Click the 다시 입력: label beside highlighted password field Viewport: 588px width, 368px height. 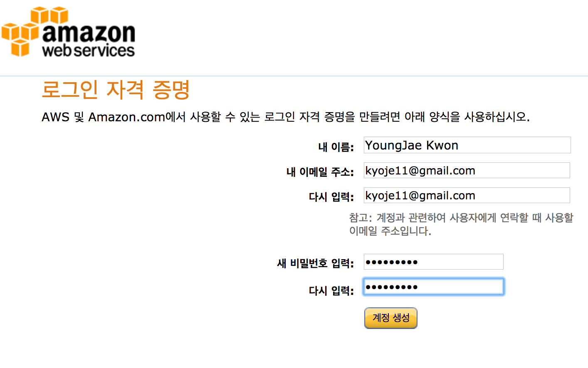(331, 290)
